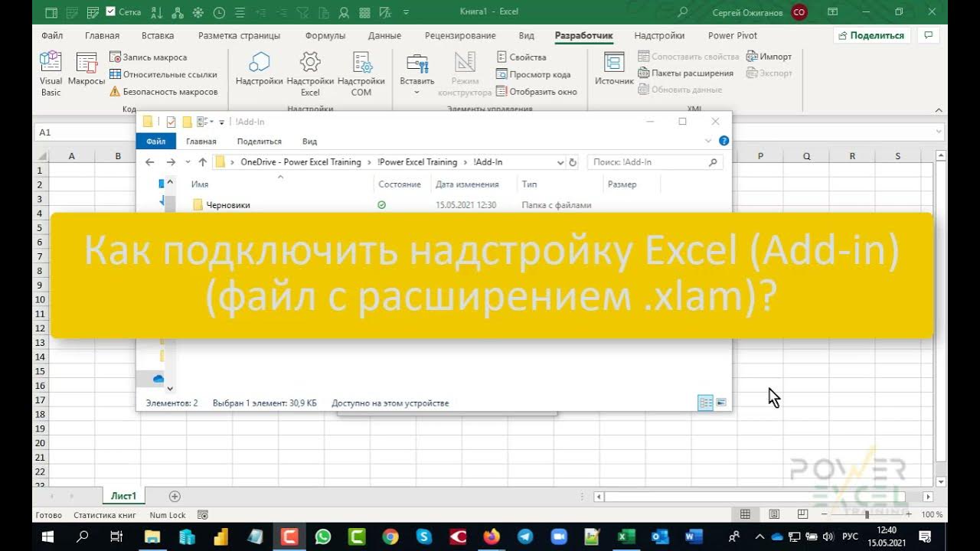The image size is (980, 551).
Task: Open the Explorer Главная tab
Action: pos(201,142)
